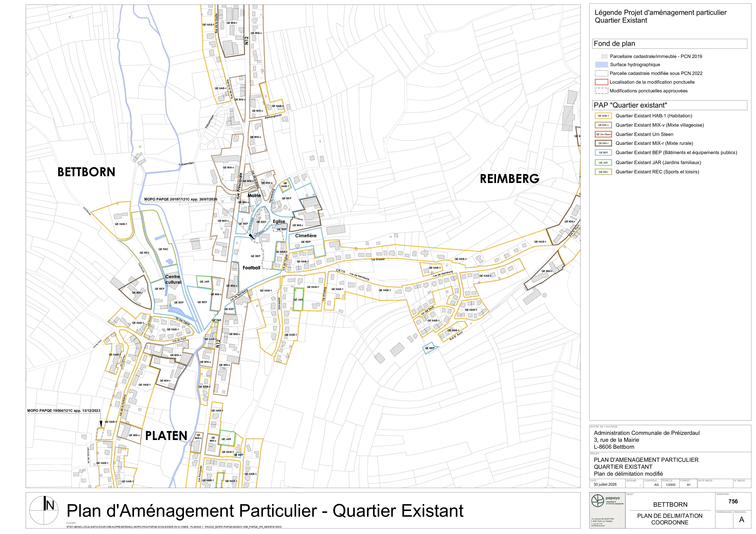The image size is (756, 534).
Task: Select the green QE JAR legend swatch
Action: (603, 163)
